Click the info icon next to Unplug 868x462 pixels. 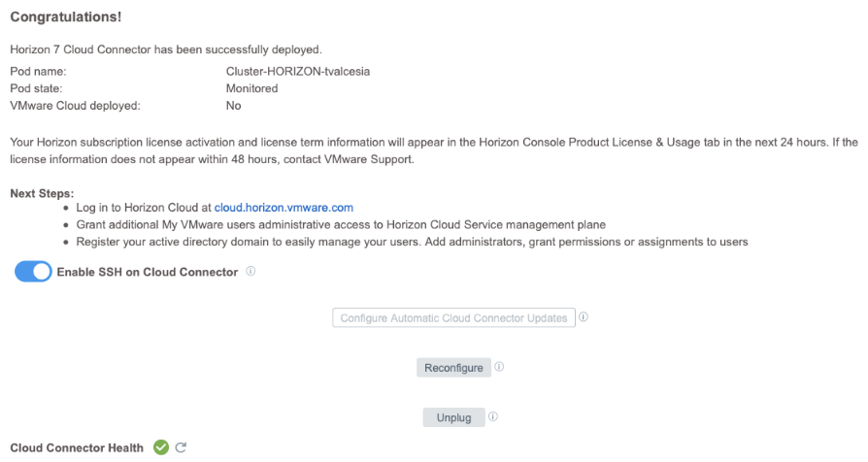[493, 417]
